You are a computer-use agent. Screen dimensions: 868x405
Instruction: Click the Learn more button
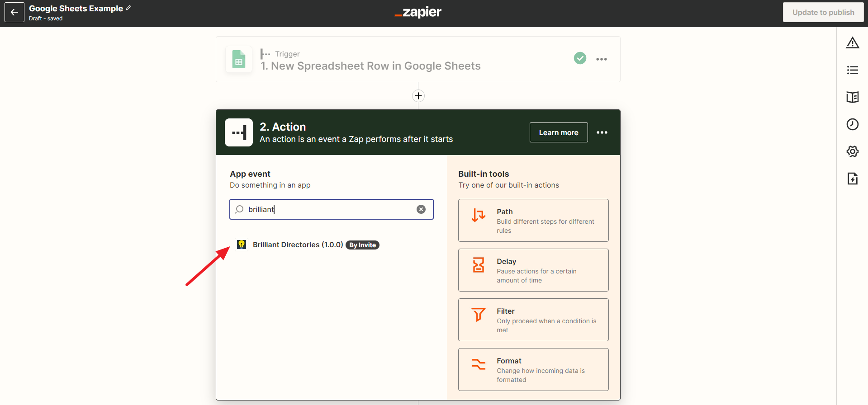559,132
